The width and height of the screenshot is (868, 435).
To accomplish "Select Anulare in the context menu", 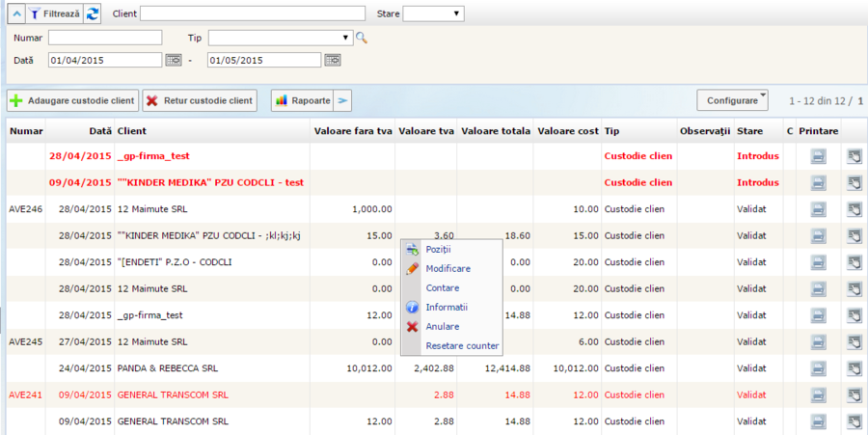I will [x=442, y=327].
